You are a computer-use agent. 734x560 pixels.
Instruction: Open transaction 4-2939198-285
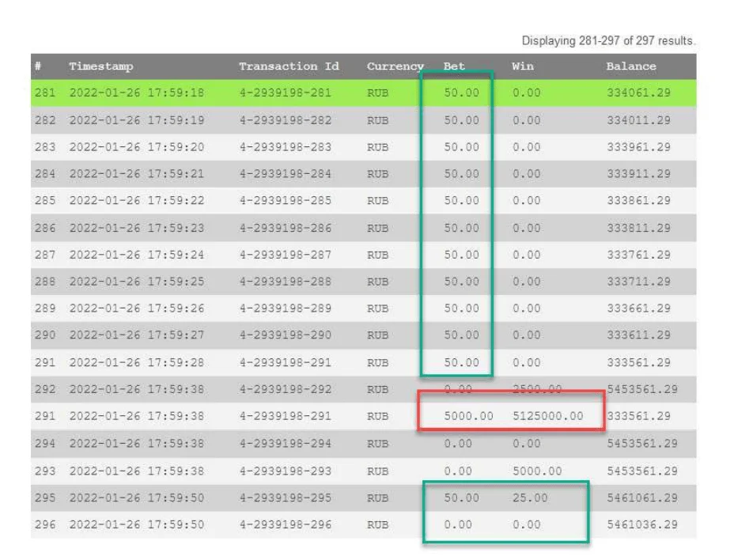click(x=285, y=200)
